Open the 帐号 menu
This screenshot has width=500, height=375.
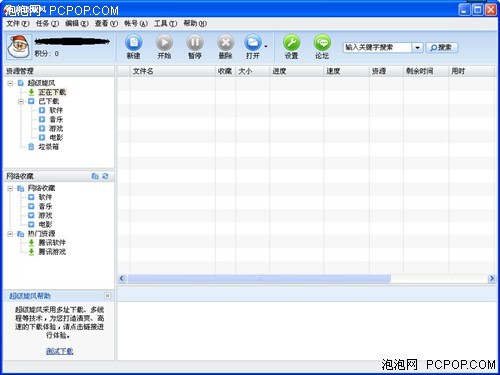tap(136, 23)
